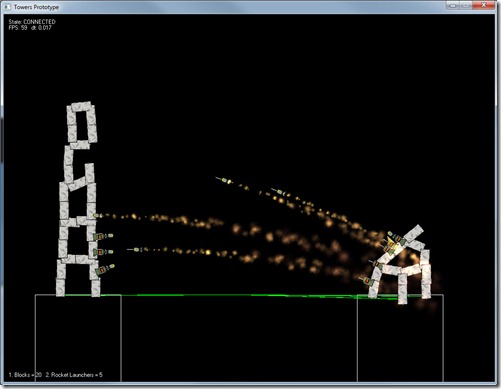The image size is (501, 389).
Task: Click the top horizontal block of left tower
Action: (80, 107)
